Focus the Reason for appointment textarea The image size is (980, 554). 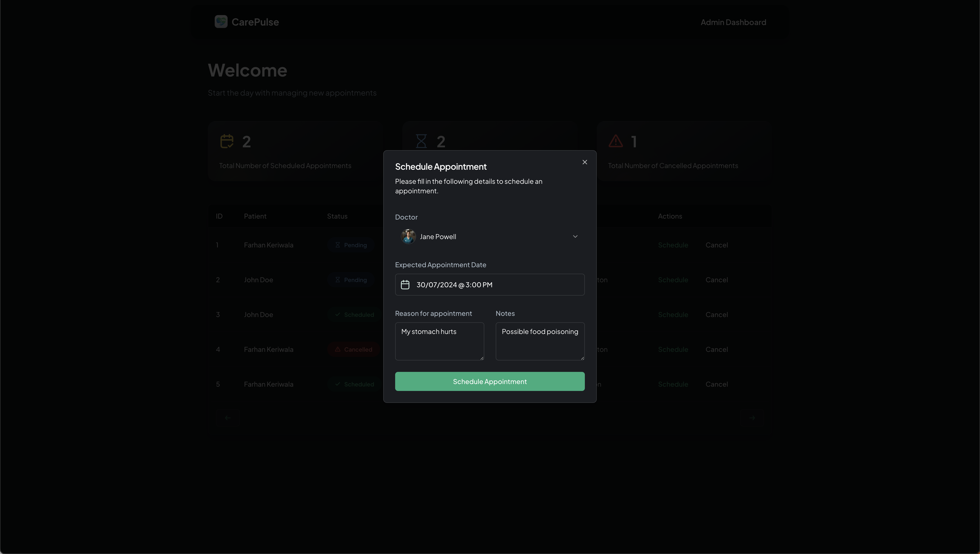click(439, 341)
